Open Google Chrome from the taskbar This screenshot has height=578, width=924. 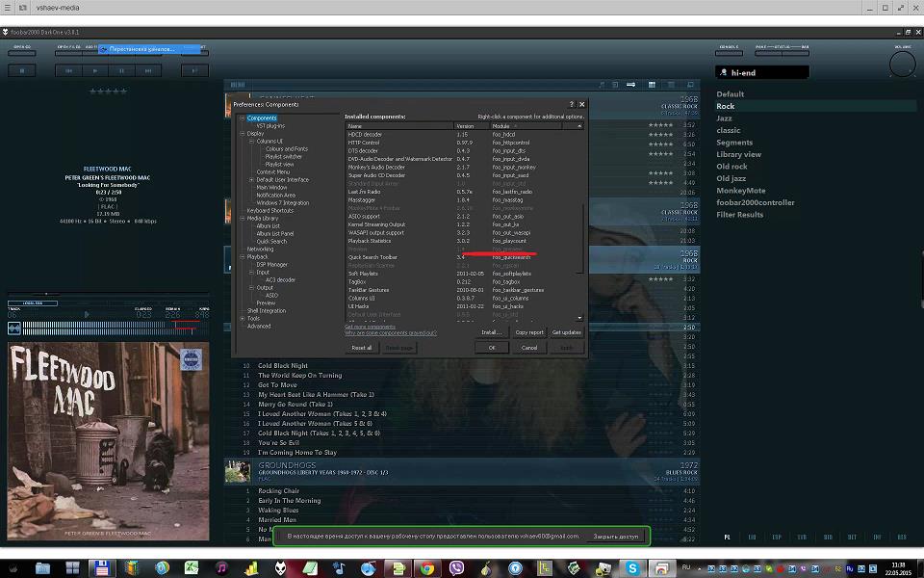425,568
